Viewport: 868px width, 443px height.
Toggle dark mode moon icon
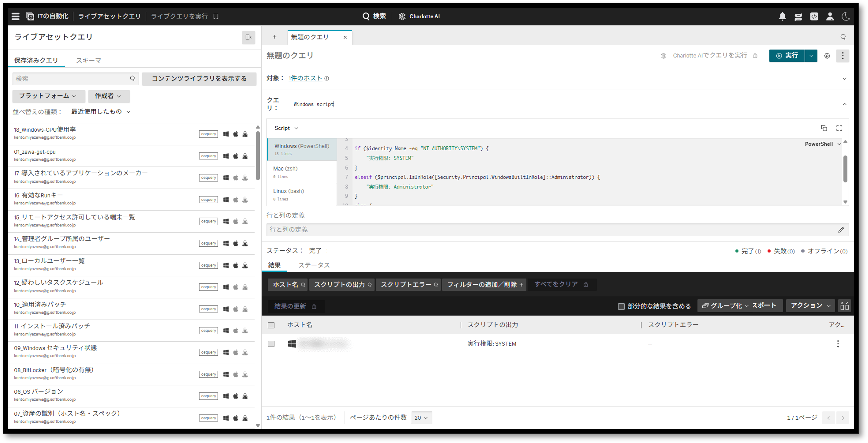(x=845, y=16)
